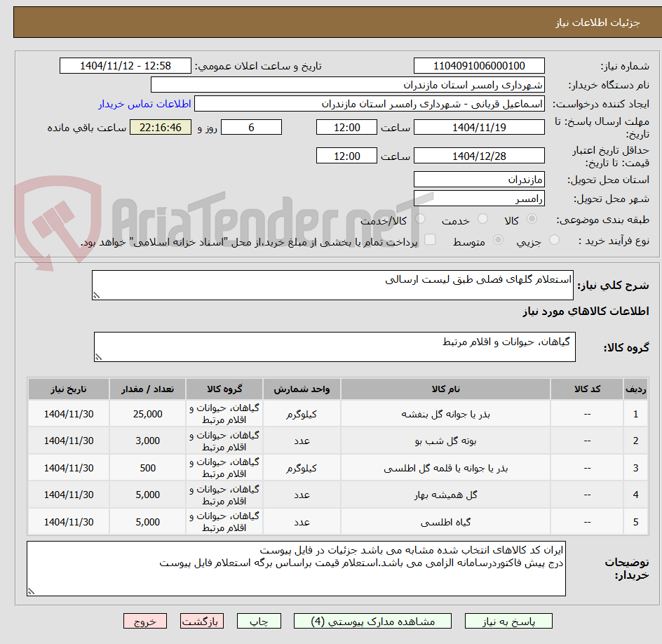This screenshot has height=644, width=662.
Task: Click the delivery city field رامسر
Action: [x=479, y=199]
